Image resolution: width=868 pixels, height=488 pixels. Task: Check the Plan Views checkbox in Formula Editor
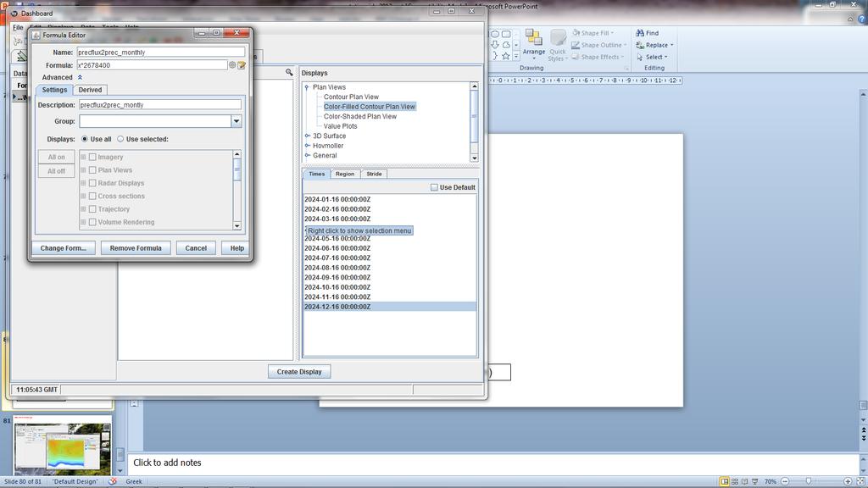point(92,169)
